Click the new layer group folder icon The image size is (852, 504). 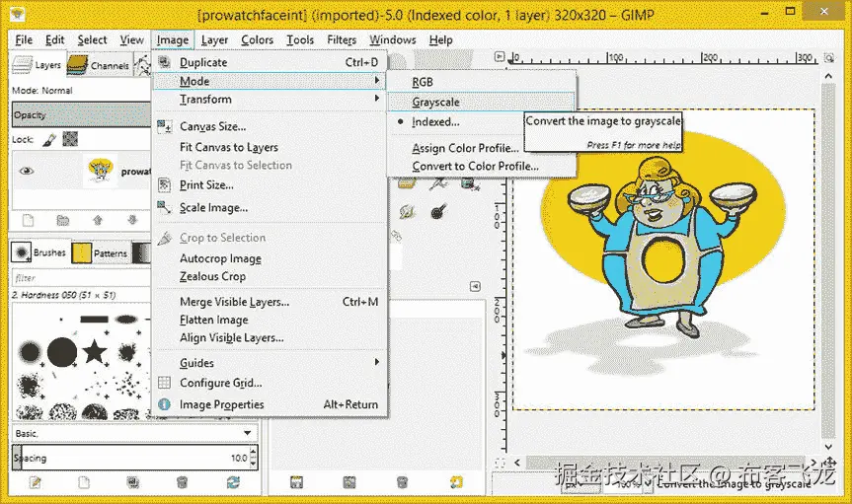pyautogui.click(x=63, y=220)
